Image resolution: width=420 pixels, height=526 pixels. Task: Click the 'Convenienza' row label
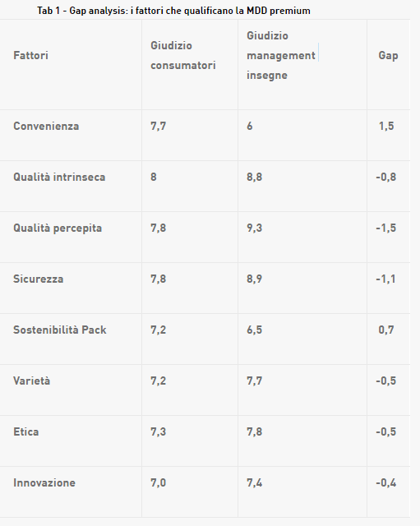pos(46,126)
